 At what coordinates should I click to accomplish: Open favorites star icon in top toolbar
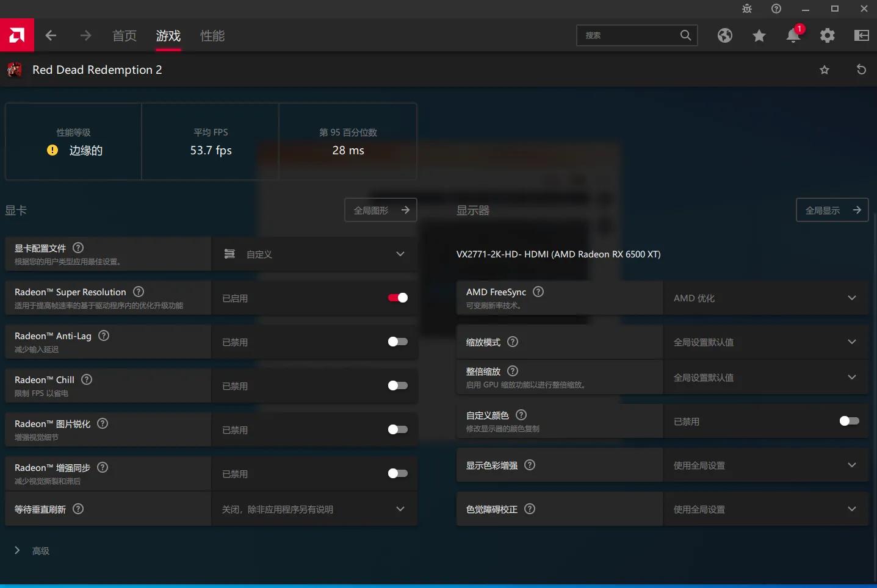[x=759, y=36]
